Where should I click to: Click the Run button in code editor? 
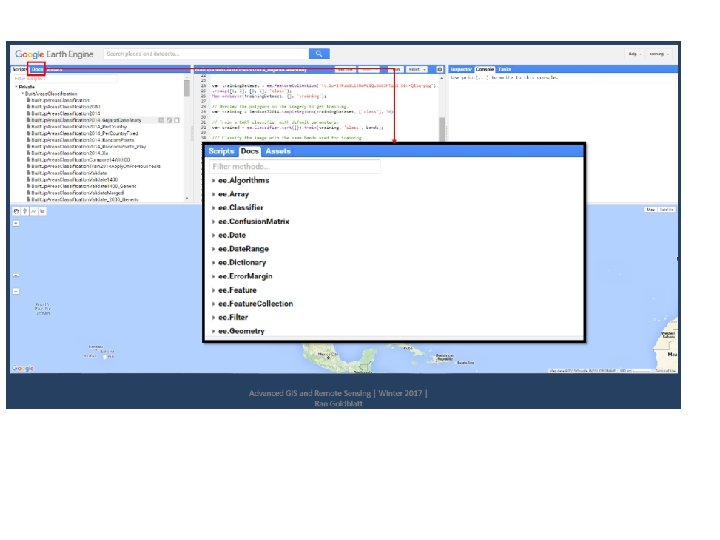point(395,69)
